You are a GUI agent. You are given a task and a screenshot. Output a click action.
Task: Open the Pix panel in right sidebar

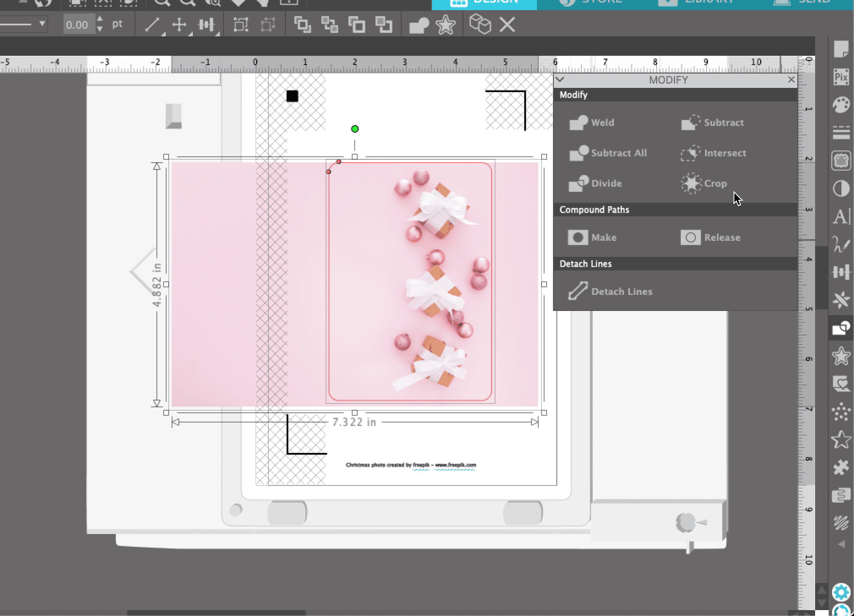[841, 78]
